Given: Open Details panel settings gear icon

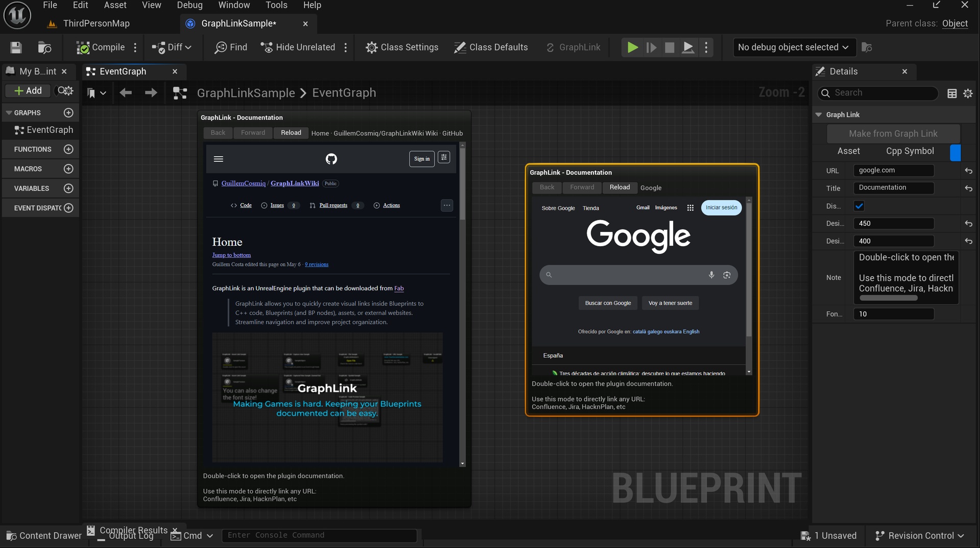Looking at the screenshot, I should point(968,93).
